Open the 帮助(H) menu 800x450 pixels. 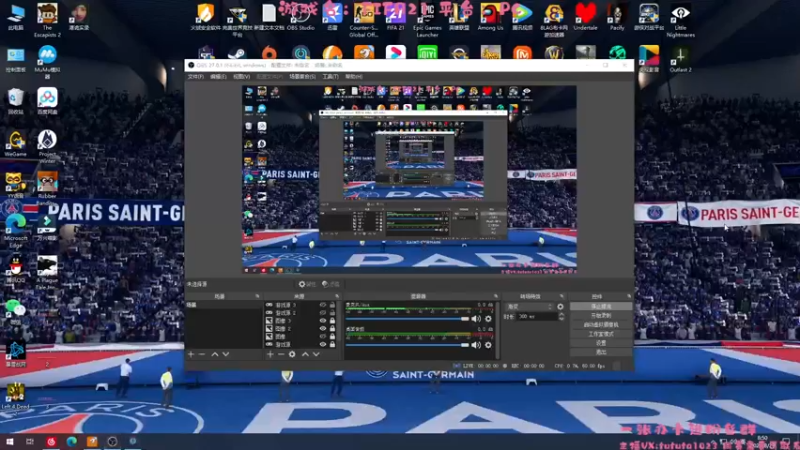(354, 77)
